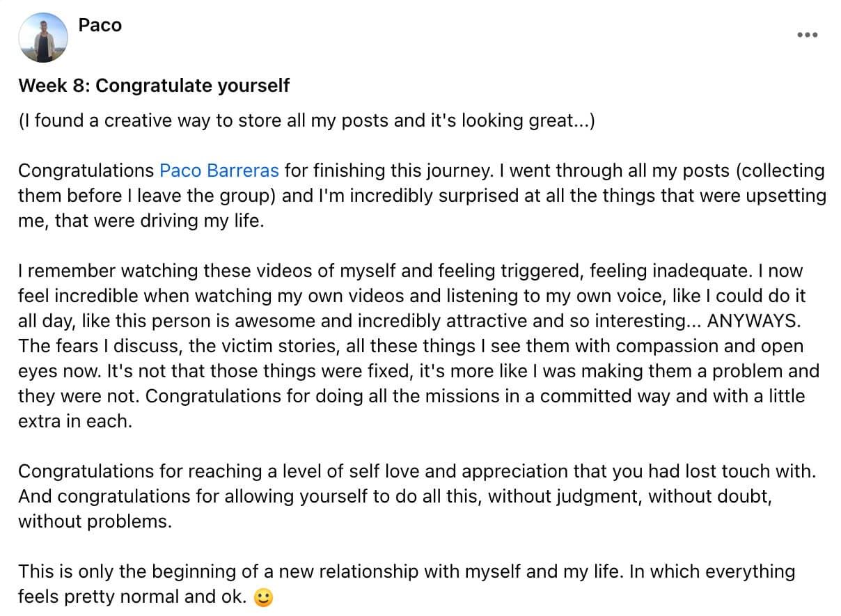841x616 pixels.
Task: Click the phrase 'feels pretty normal and ok.'
Action: [132, 597]
